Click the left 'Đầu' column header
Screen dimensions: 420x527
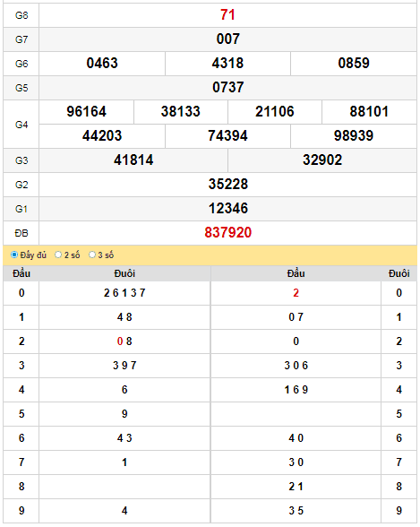(x=21, y=273)
